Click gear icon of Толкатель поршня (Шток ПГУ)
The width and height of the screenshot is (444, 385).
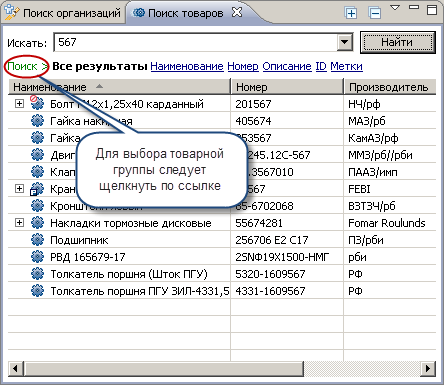[37, 274]
